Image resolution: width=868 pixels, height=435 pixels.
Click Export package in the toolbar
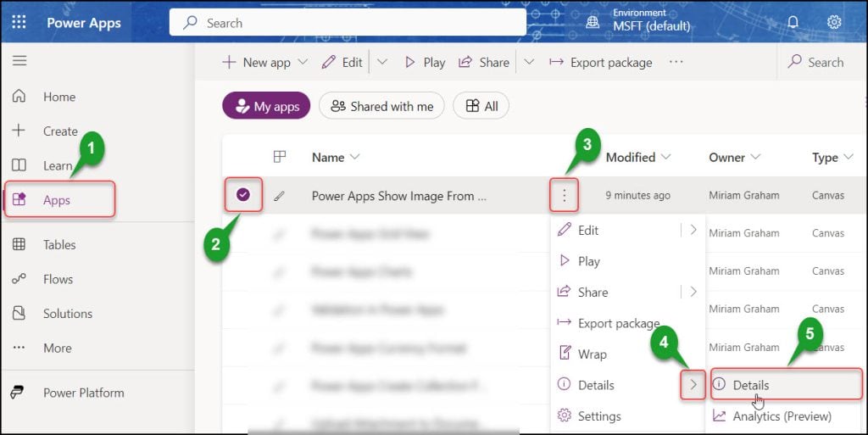[x=601, y=62]
